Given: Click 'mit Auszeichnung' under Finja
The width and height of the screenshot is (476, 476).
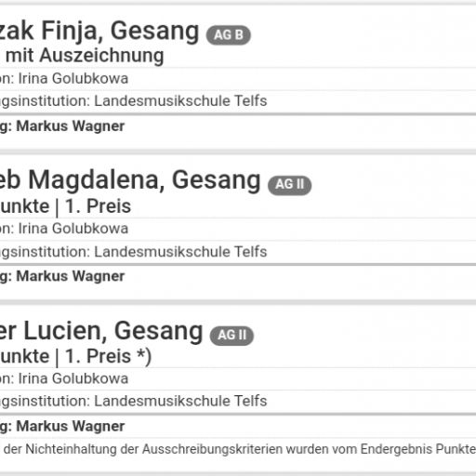Looking at the screenshot, I should (85, 56).
